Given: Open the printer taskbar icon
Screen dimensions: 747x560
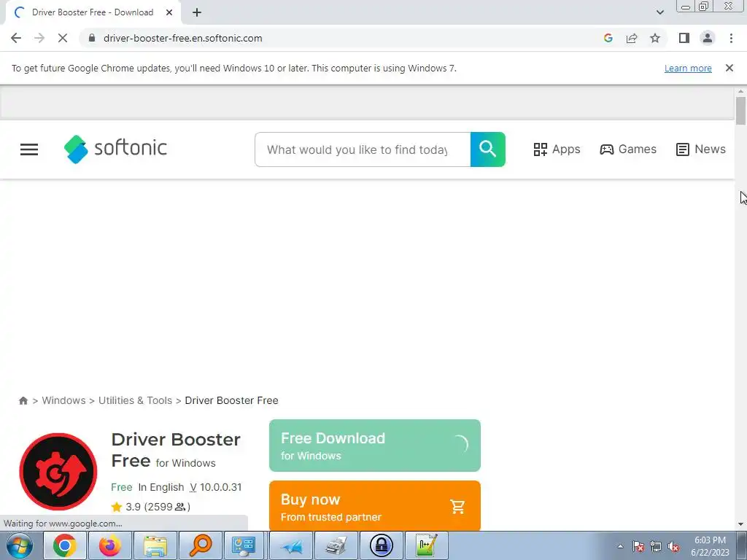Looking at the screenshot, I should [x=336, y=545].
